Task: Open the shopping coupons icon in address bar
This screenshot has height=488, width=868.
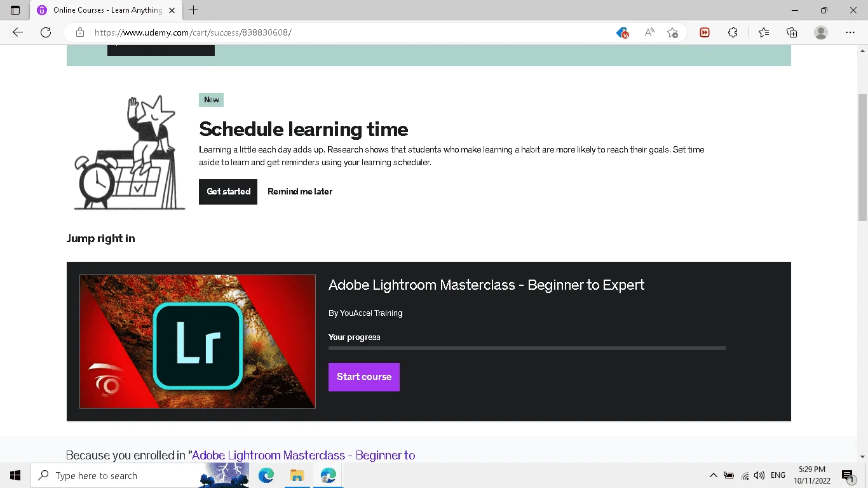Action: (622, 32)
